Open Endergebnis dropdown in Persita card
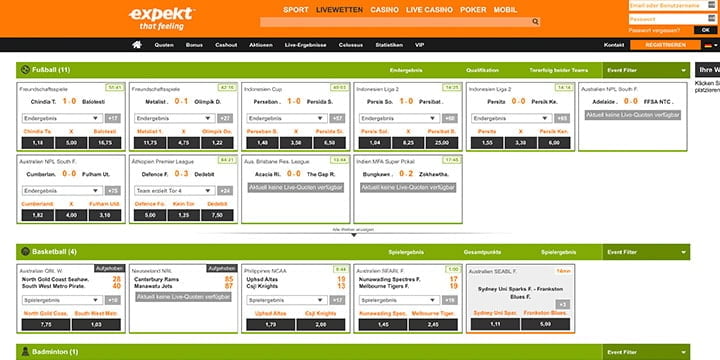Viewport: 720px width, 360px height. 512,118
